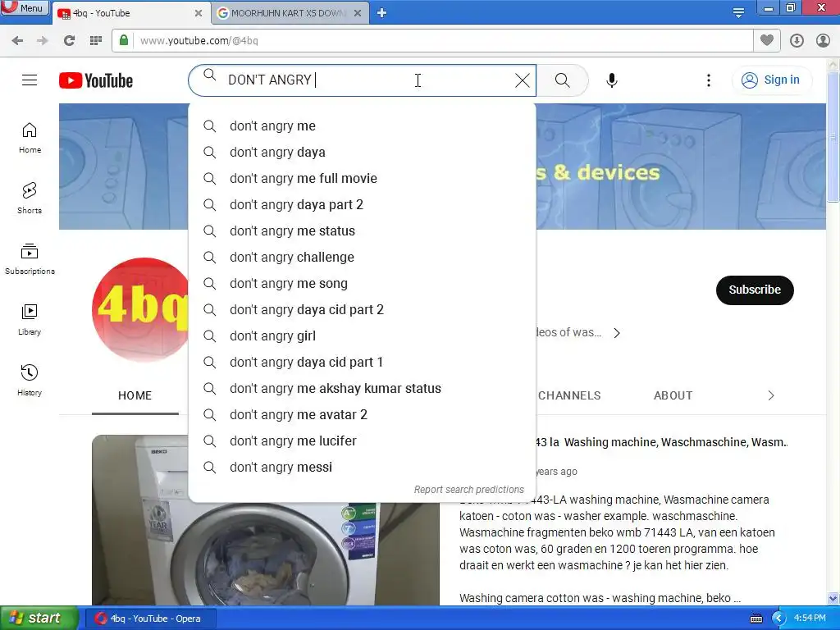Click the Sign in button

[771, 80]
